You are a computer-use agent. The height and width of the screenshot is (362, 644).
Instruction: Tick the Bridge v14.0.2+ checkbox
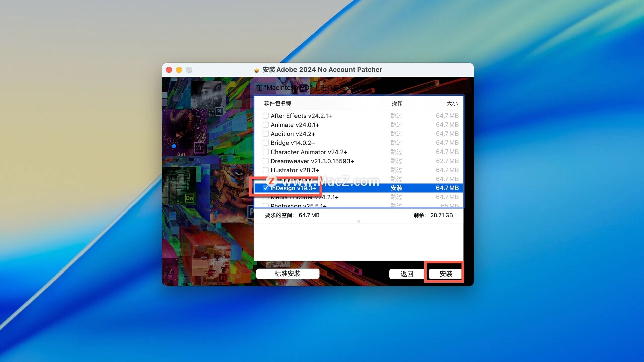[265, 143]
